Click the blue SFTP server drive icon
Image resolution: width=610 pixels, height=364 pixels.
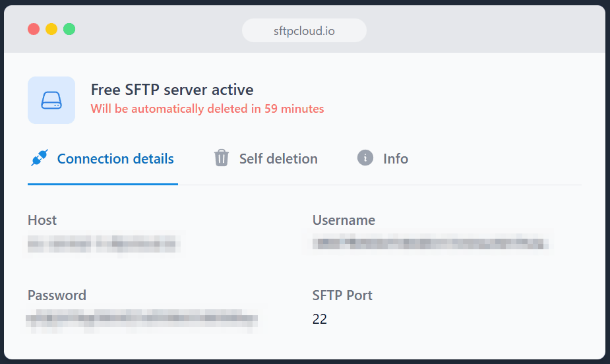tap(51, 100)
